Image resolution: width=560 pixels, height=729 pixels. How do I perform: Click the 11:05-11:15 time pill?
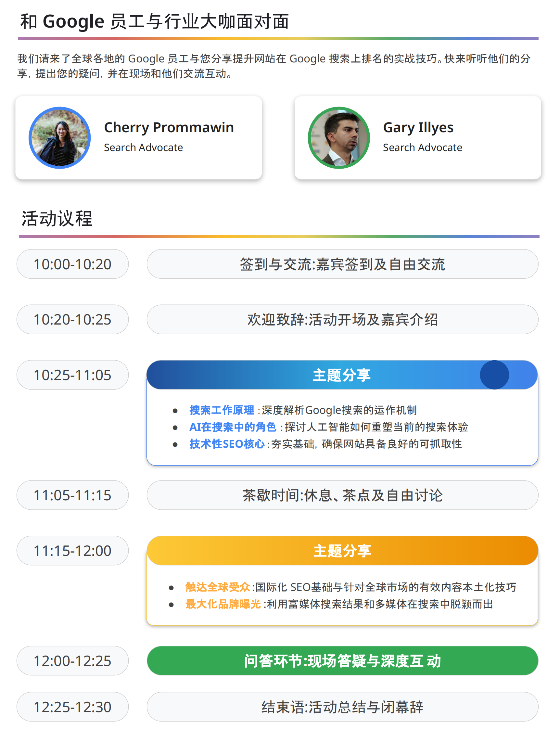[x=73, y=495]
